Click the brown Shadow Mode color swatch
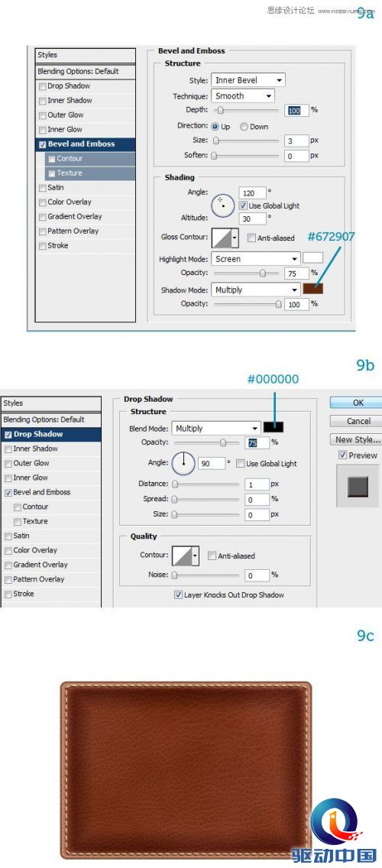This screenshot has width=382, height=868. [x=313, y=288]
